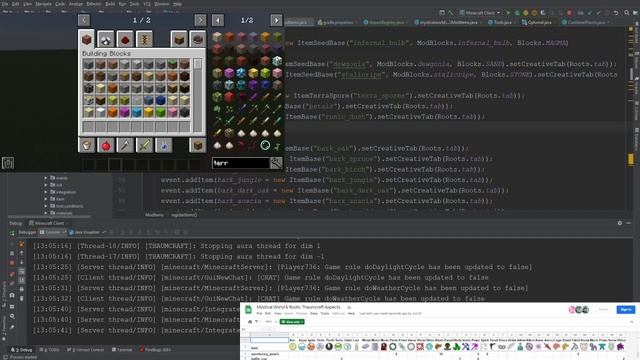Expand the init package in project tree

[x=46, y=185]
